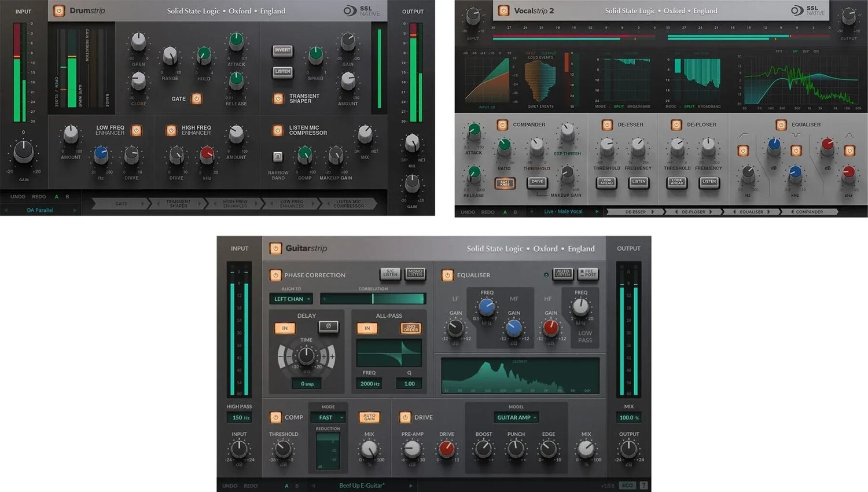Open the DA Parallel preset menu
Screen dimensions: 868x492
(40, 210)
